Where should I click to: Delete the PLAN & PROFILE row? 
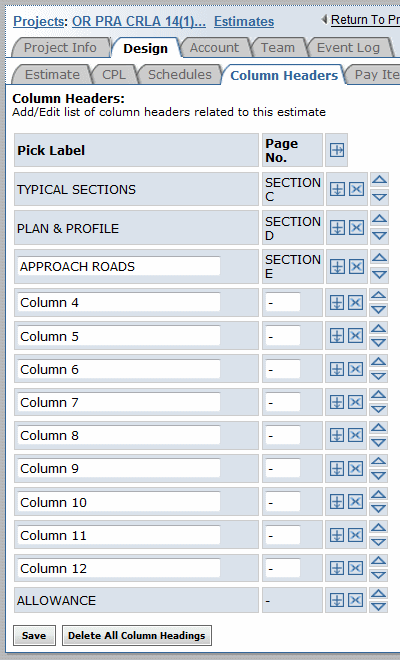357,228
